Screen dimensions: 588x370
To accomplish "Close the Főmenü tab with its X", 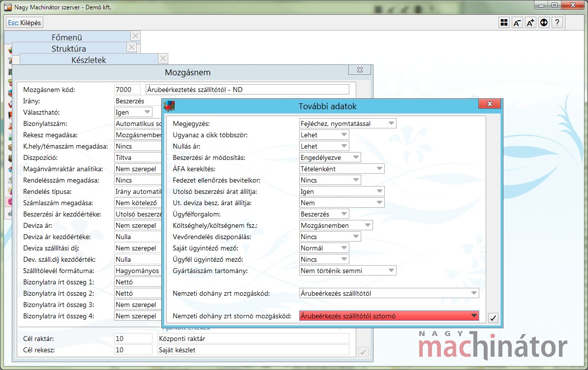I will pos(135,36).
